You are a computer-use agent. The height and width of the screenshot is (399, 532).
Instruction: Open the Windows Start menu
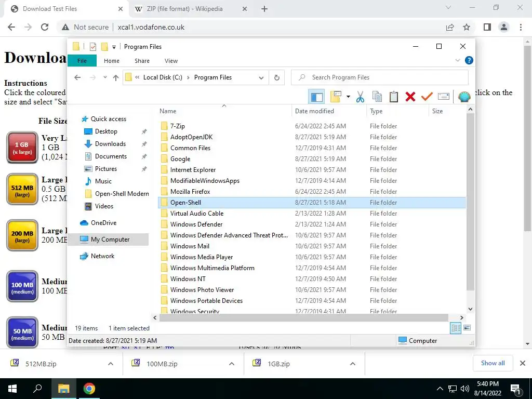(12, 389)
